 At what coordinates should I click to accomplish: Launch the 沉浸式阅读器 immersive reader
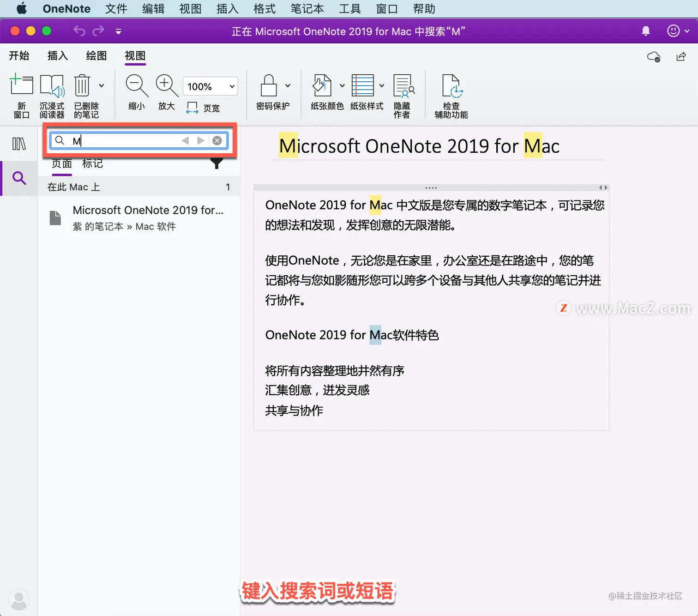(52, 96)
